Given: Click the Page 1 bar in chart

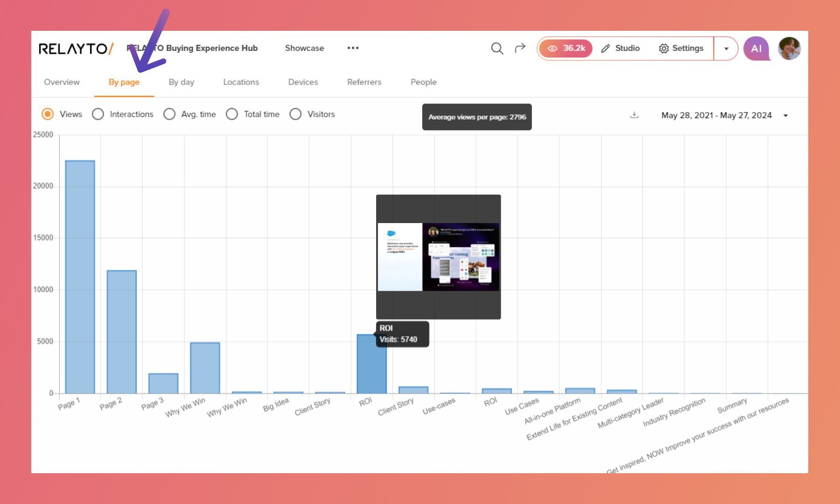Looking at the screenshot, I should point(80,277).
